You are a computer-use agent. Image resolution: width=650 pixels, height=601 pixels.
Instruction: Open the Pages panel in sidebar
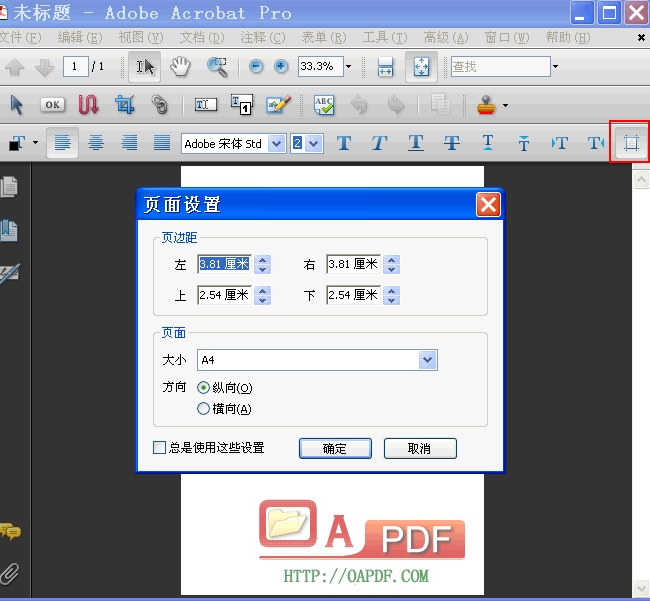(9, 187)
